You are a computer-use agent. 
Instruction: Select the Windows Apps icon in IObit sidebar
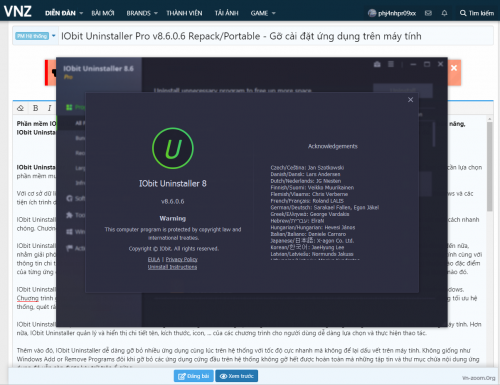[x=69, y=232]
